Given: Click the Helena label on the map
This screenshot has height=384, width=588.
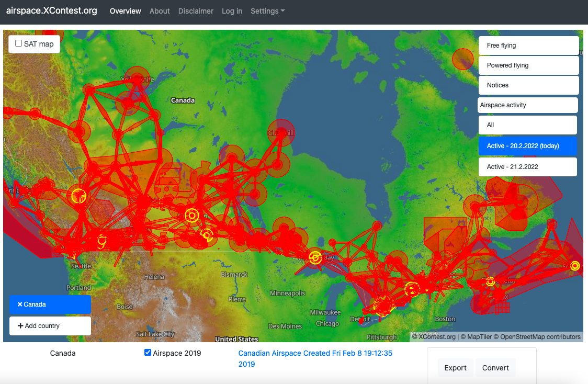Looking at the screenshot, I should point(154,277).
